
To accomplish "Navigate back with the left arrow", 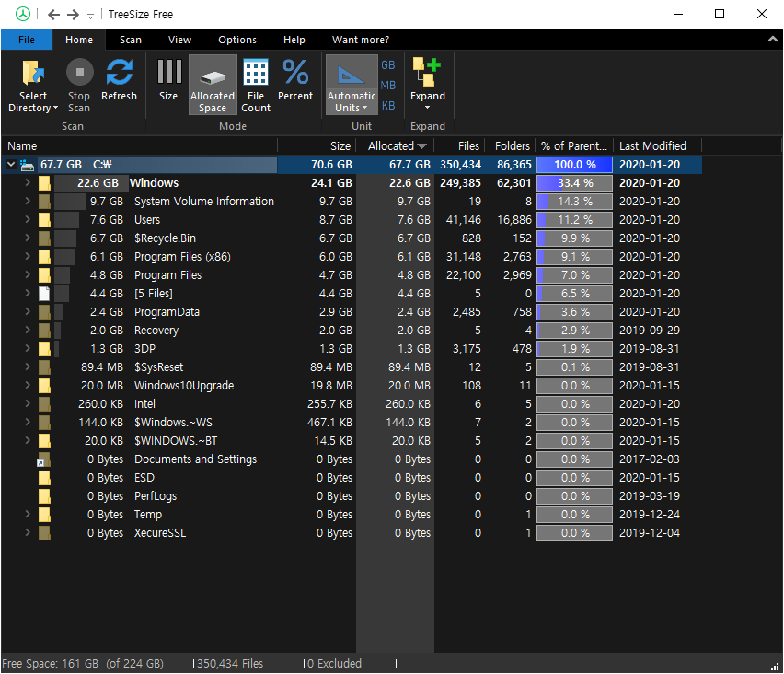I will pos(53,15).
